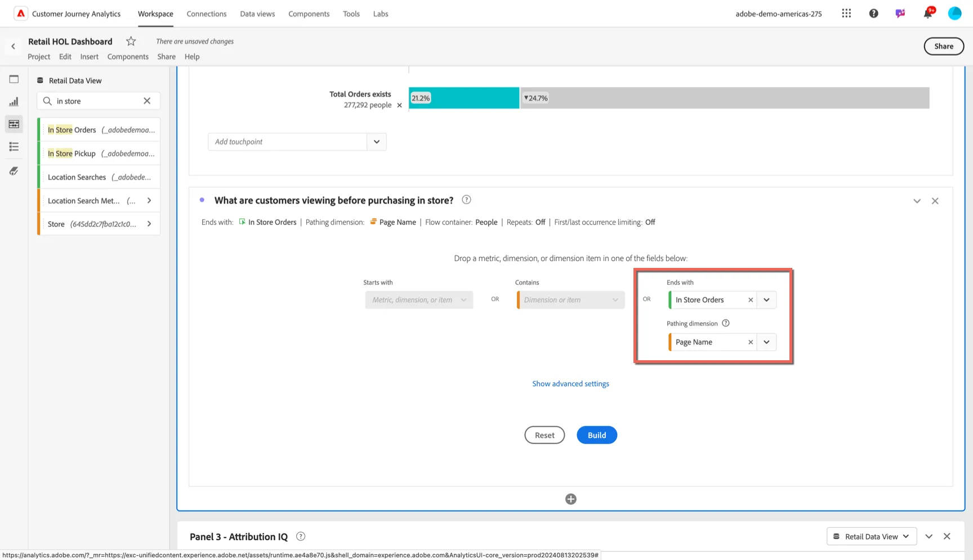Screen dimensions: 973x560
Task: Go back using the left chevron arrow
Action: pos(13,47)
